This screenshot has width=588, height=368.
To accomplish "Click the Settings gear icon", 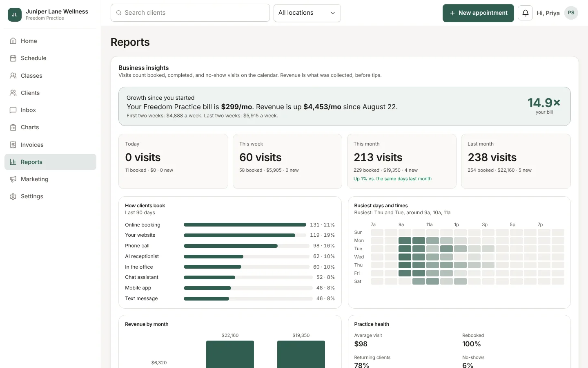I will tap(13, 196).
